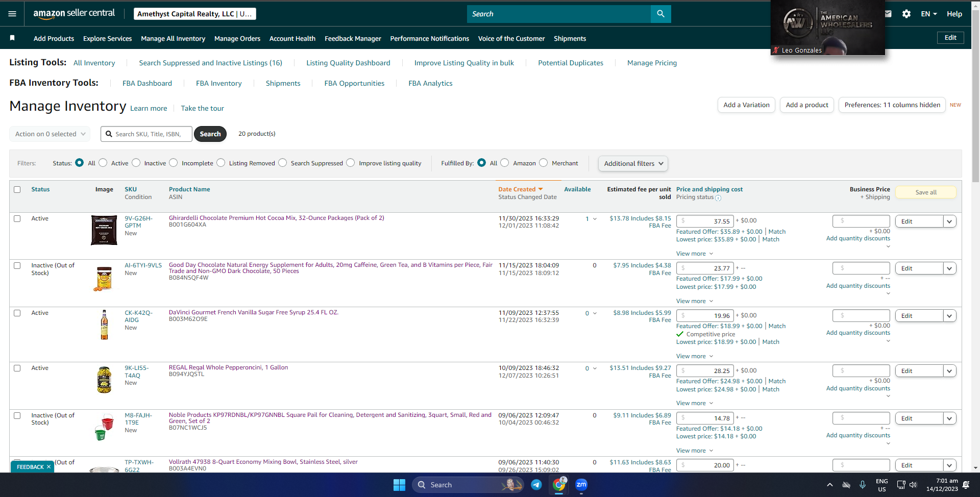Image resolution: width=980 pixels, height=497 pixels.
Task: Click the pricing status info icon
Action: tap(718, 198)
